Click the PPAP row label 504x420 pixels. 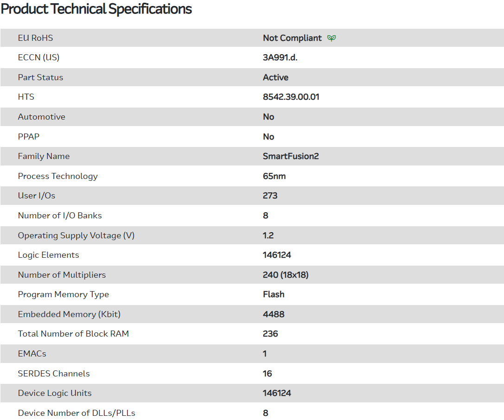[29, 137]
